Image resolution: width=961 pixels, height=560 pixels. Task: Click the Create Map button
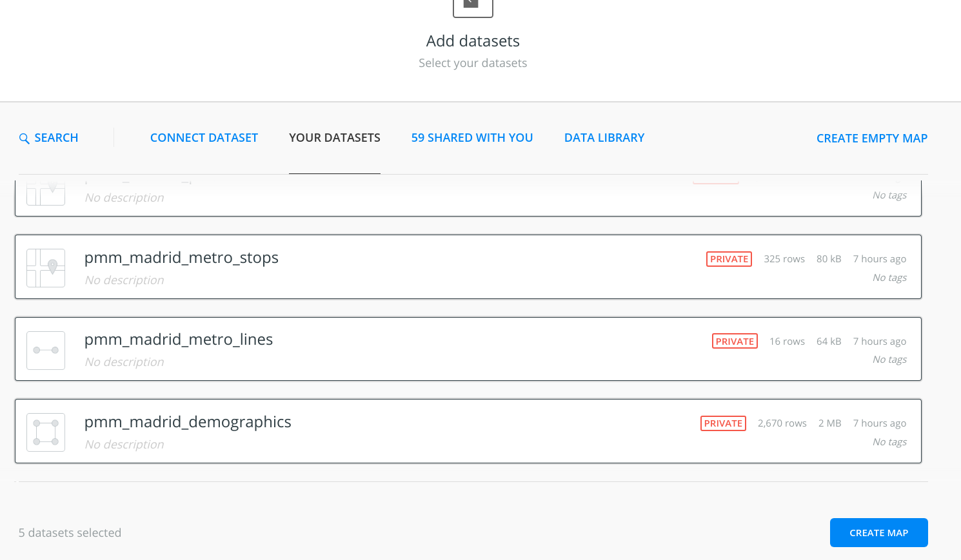pyautogui.click(x=879, y=533)
